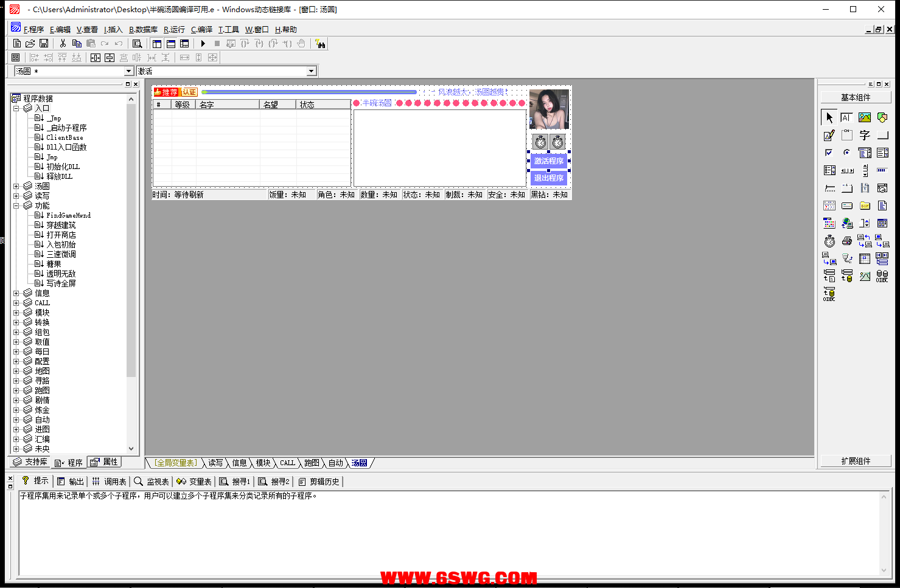Click the 扩展组件 palette button
The width and height of the screenshot is (900, 588).
click(855, 461)
